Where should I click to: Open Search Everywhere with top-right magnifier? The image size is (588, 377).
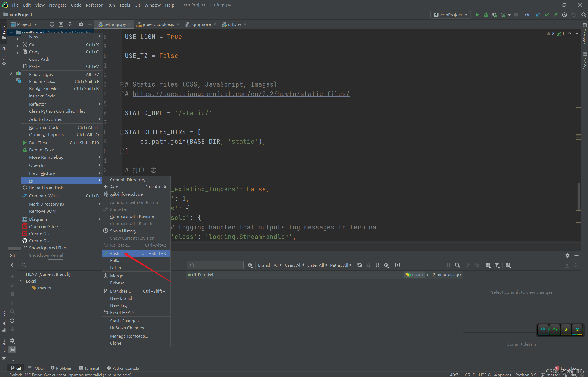(x=584, y=15)
